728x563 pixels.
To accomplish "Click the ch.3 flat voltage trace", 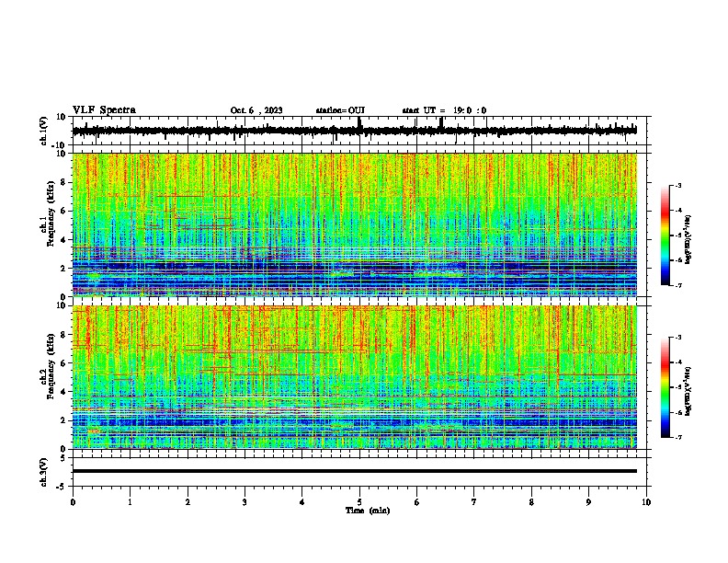I will (x=355, y=471).
